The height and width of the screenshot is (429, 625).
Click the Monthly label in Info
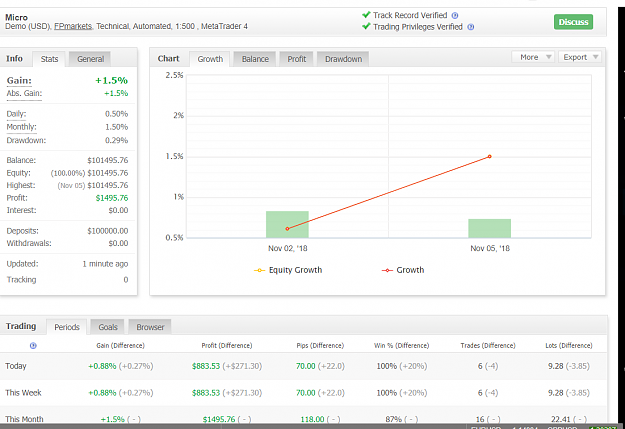21,127
